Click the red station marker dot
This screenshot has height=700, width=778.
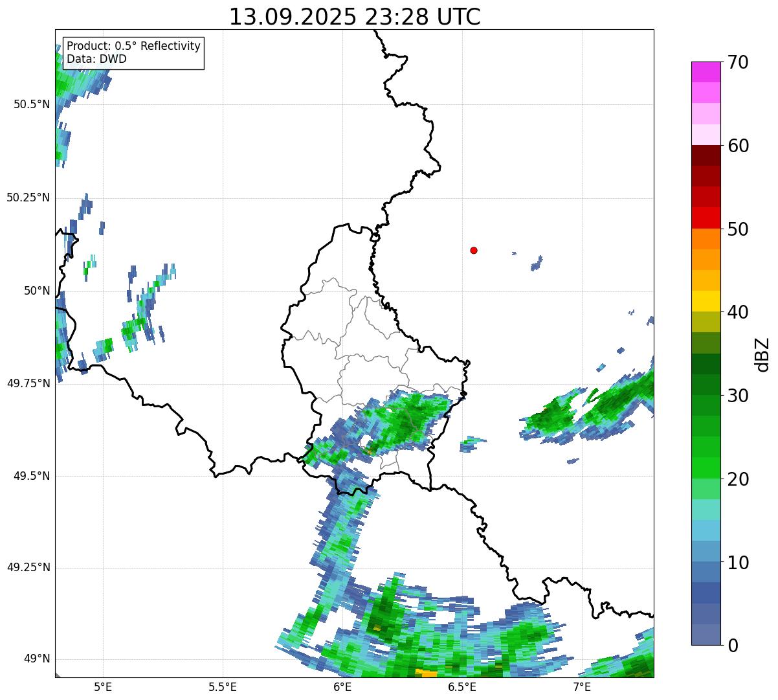(474, 250)
